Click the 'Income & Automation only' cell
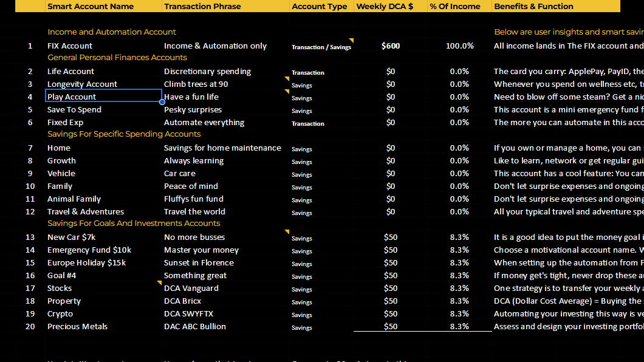 pyautogui.click(x=225, y=46)
